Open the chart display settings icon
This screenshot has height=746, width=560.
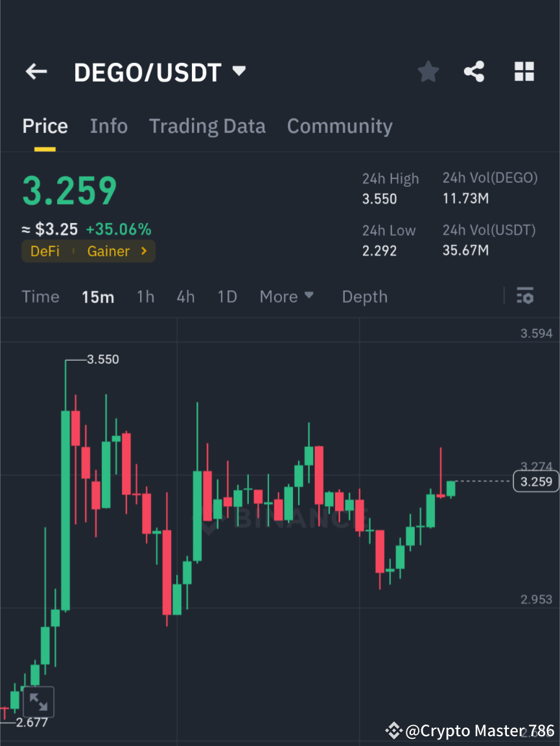[x=525, y=296]
